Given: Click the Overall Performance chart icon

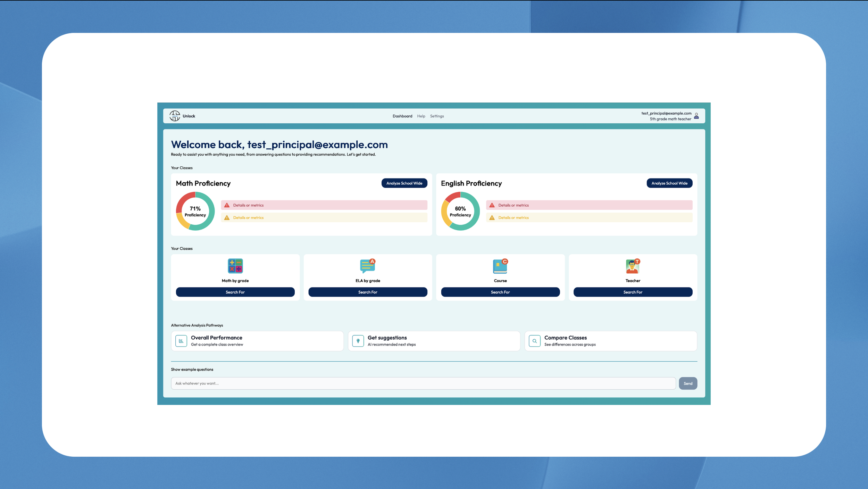Looking at the screenshot, I should point(181,341).
